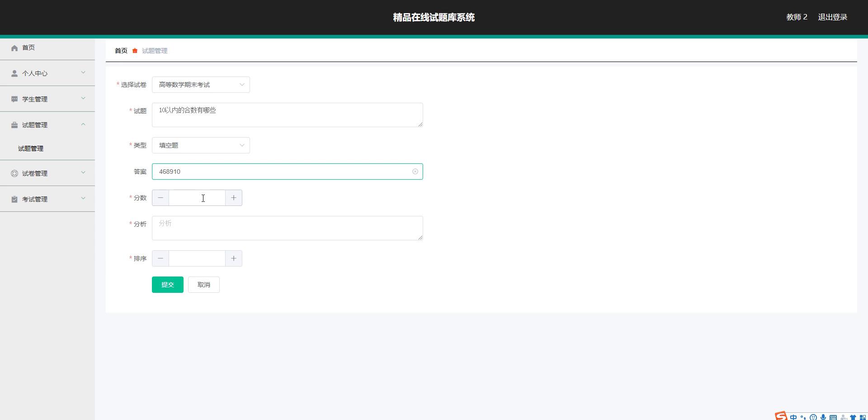
Task: Open 试题管理 submenu item
Action: [31, 148]
